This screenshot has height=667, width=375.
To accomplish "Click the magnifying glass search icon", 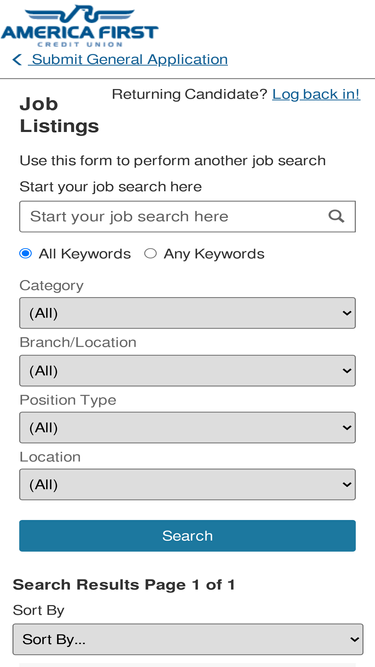I will pyautogui.click(x=336, y=217).
